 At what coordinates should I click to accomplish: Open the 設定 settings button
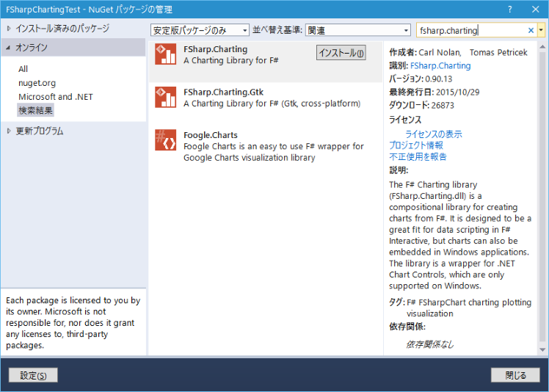coord(33,376)
